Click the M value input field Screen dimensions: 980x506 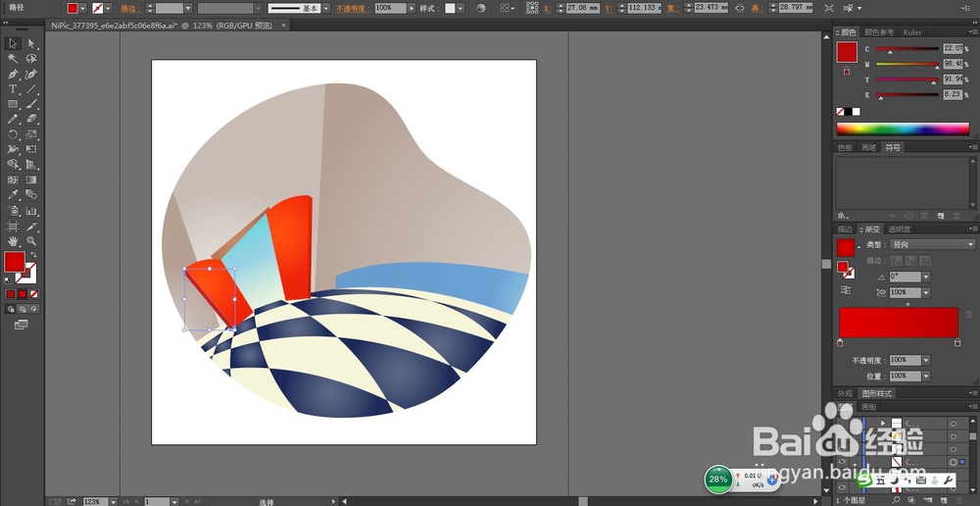tap(954, 64)
